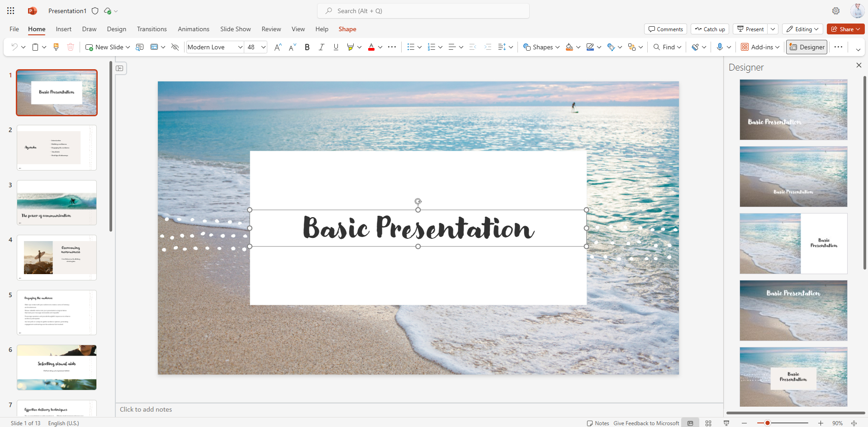Click the Share button

click(845, 29)
